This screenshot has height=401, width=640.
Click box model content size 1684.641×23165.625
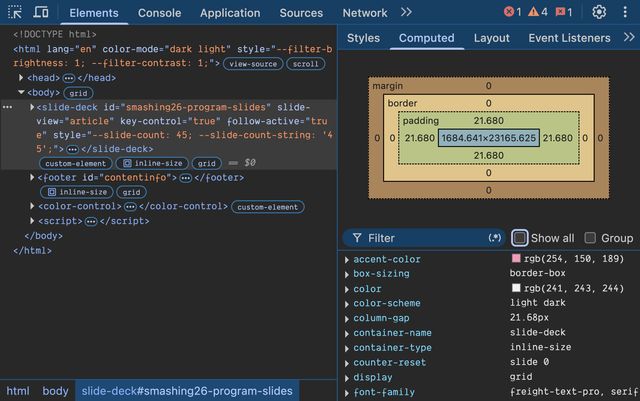coord(489,138)
